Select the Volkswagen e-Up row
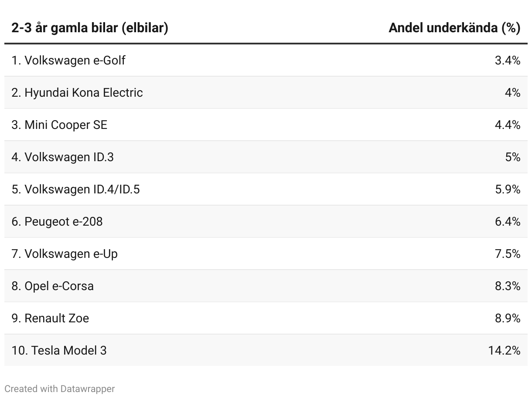 click(x=266, y=254)
